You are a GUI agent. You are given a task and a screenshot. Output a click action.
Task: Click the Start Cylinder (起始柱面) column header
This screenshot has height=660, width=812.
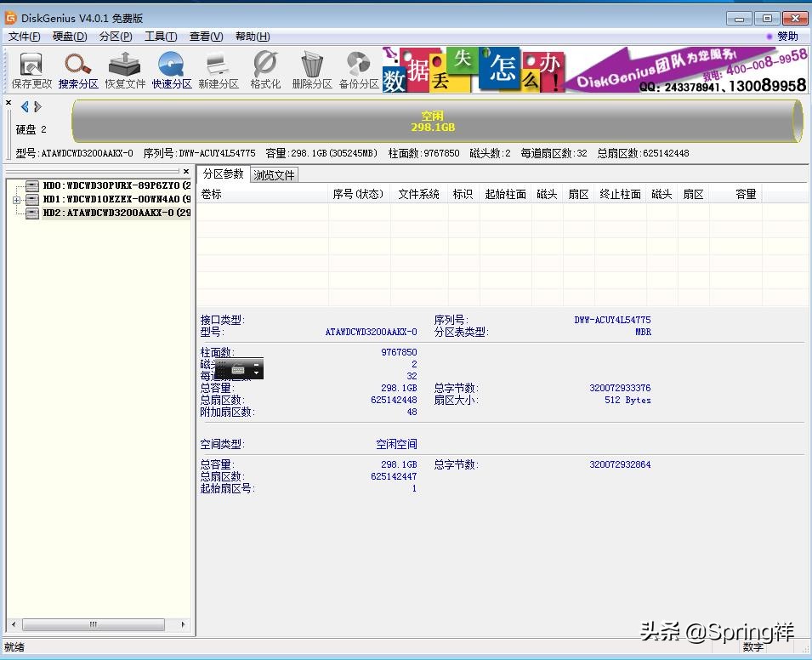pos(505,194)
